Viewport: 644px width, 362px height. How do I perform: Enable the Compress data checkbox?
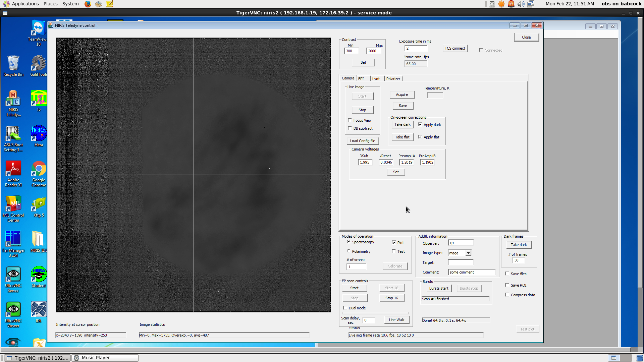(x=507, y=295)
